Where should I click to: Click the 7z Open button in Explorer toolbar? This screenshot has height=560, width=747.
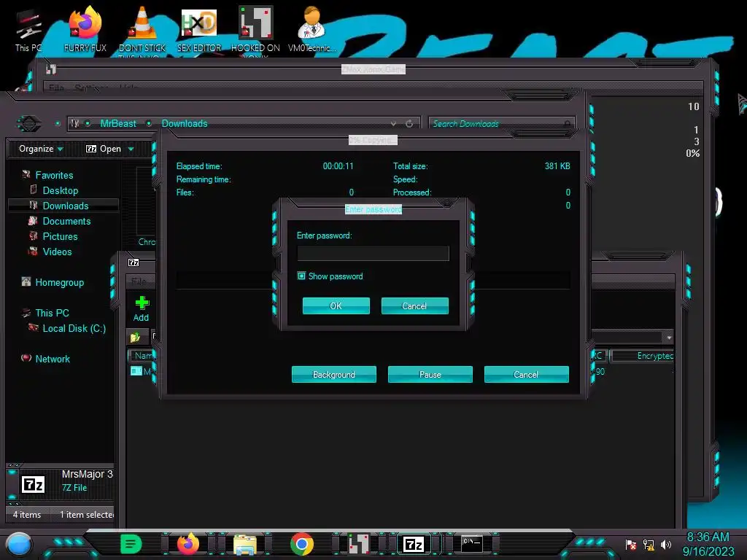(104, 149)
